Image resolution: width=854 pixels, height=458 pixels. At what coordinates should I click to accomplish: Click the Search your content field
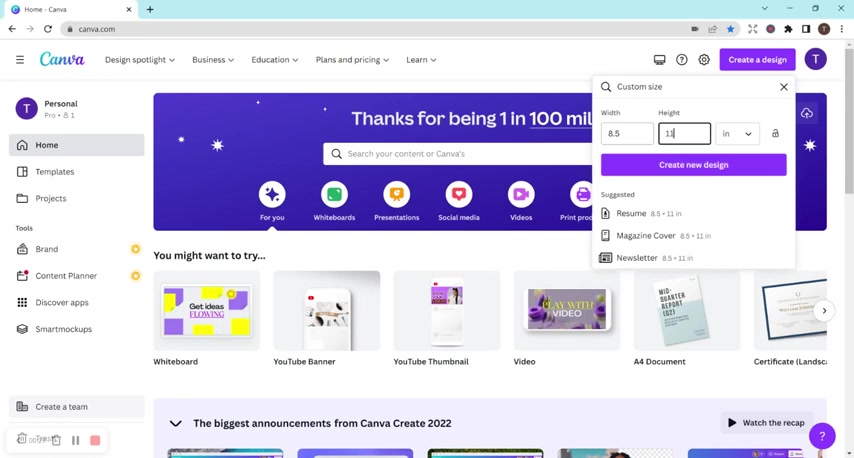(x=458, y=154)
